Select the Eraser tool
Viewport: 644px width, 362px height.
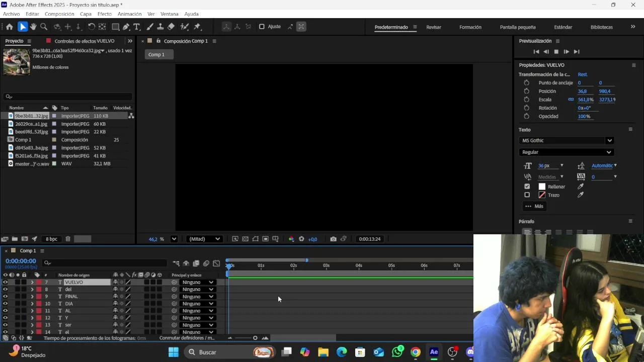pyautogui.click(x=171, y=27)
